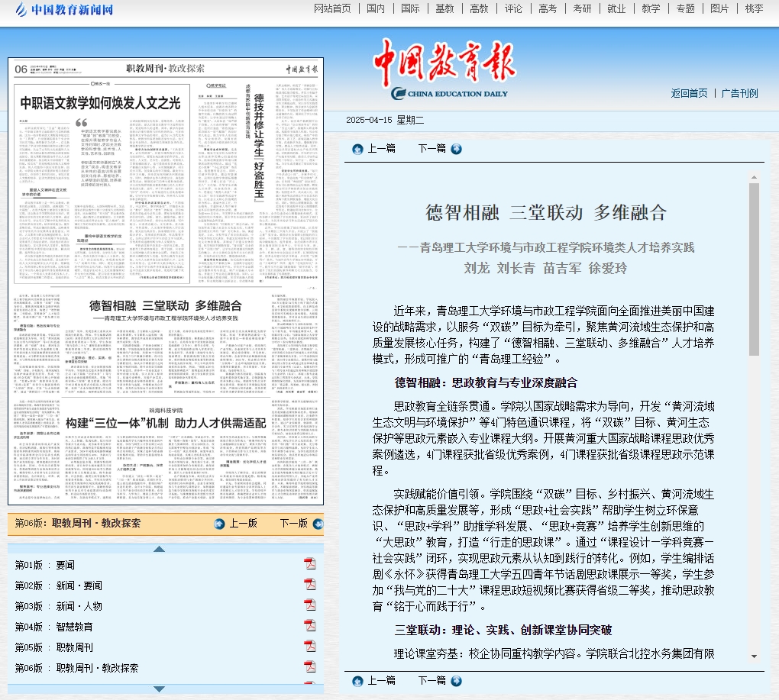Viewport: 779px width, 700px height.
Task: Open PDF for 第05版 职教周刊
Action: (310, 647)
